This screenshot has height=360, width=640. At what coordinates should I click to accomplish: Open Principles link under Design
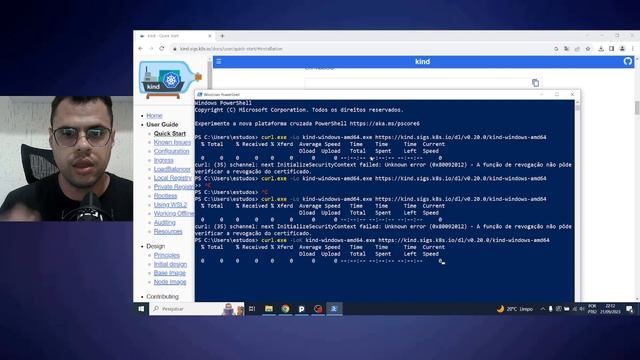167,256
